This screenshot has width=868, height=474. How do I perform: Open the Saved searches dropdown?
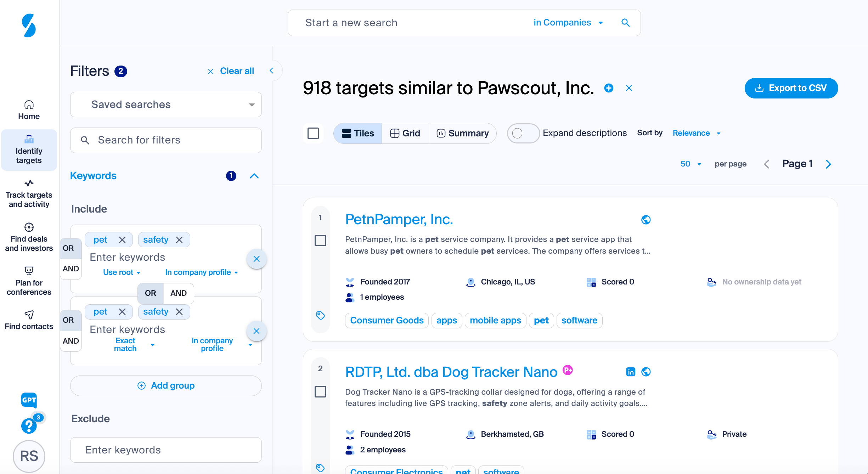166,105
